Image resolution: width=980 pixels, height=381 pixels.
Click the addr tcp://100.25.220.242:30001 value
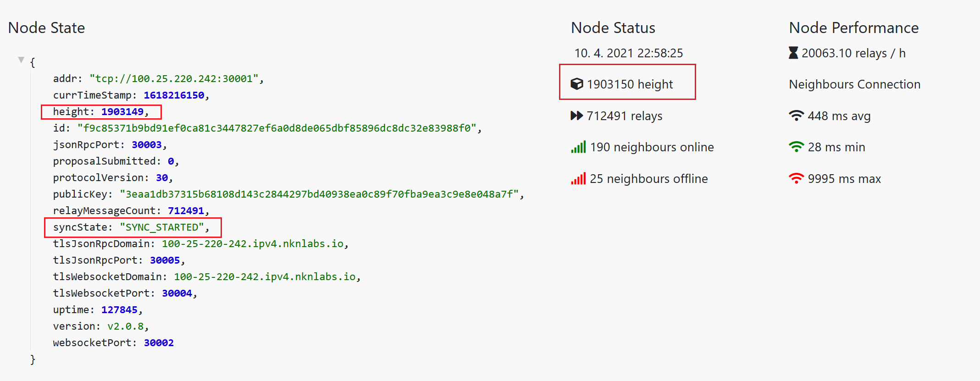point(174,78)
